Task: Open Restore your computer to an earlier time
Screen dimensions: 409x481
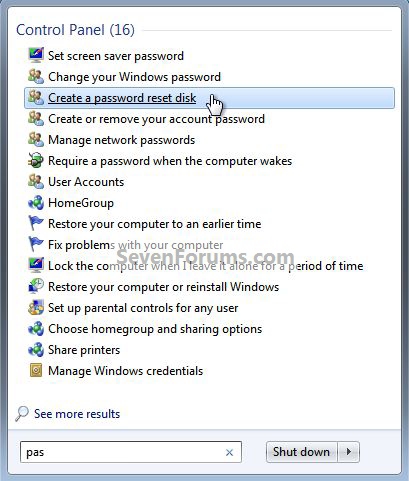Action: [x=155, y=224]
